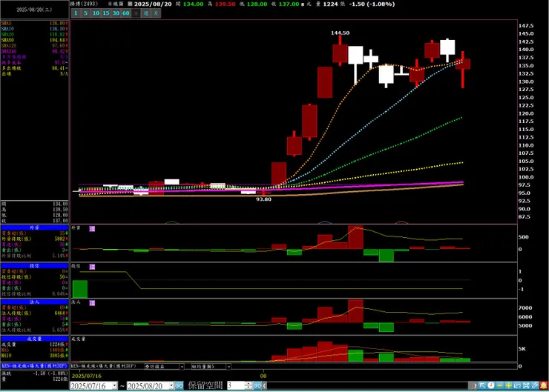Viewport: 549px width, 392px height.
Task: Click the SMA10 legend row
Action: [34, 29]
